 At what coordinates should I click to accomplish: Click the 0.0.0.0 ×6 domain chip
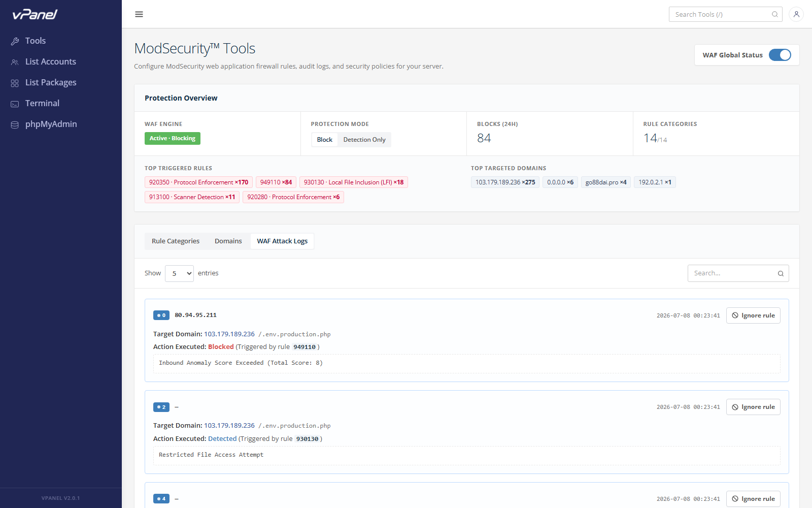point(560,182)
